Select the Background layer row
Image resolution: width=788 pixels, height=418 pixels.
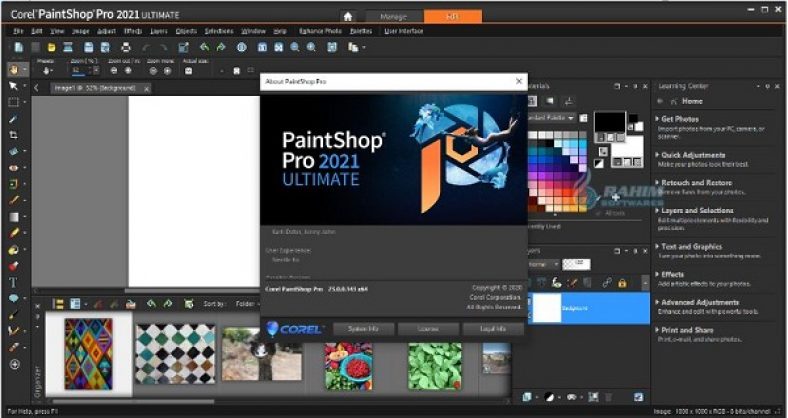tap(588, 308)
